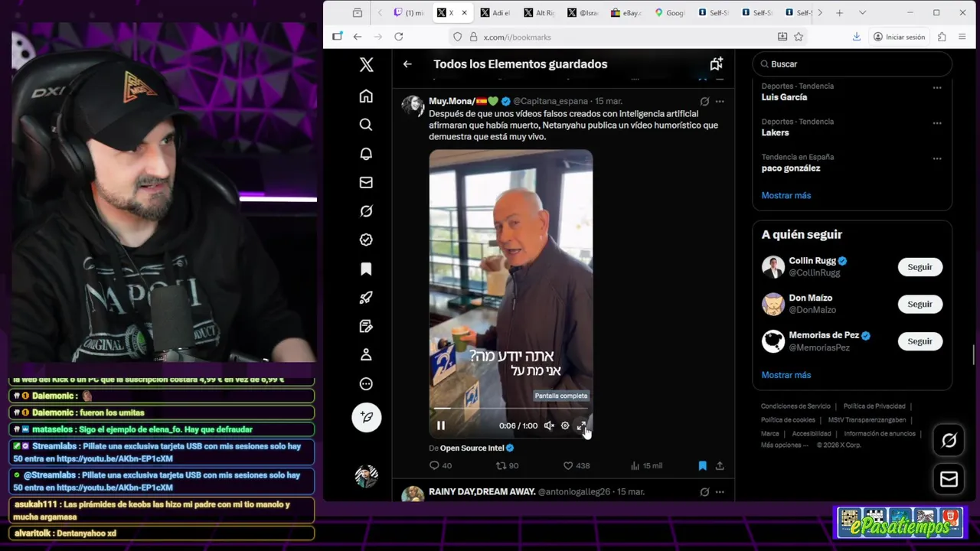The height and width of the screenshot is (551, 980).
Task: Open Explore using magnifier sidebar icon
Action: [x=366, y=125]
